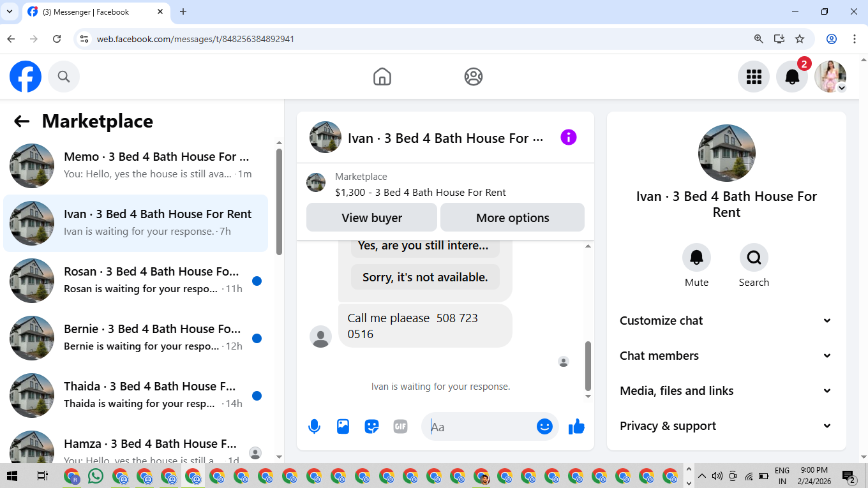Zoom control icon in address bar
868x488 pixels.
(x=759, y=39)
